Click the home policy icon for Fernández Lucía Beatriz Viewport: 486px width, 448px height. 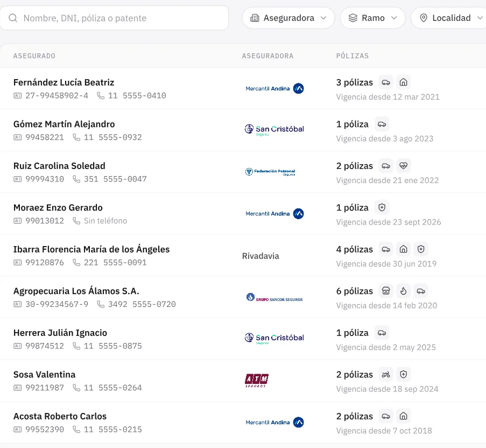pyautogui.click(x=403, y=82)
